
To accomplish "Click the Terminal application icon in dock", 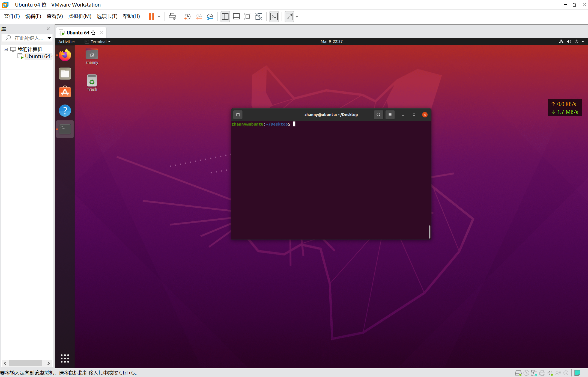I will tap(65, 129).
